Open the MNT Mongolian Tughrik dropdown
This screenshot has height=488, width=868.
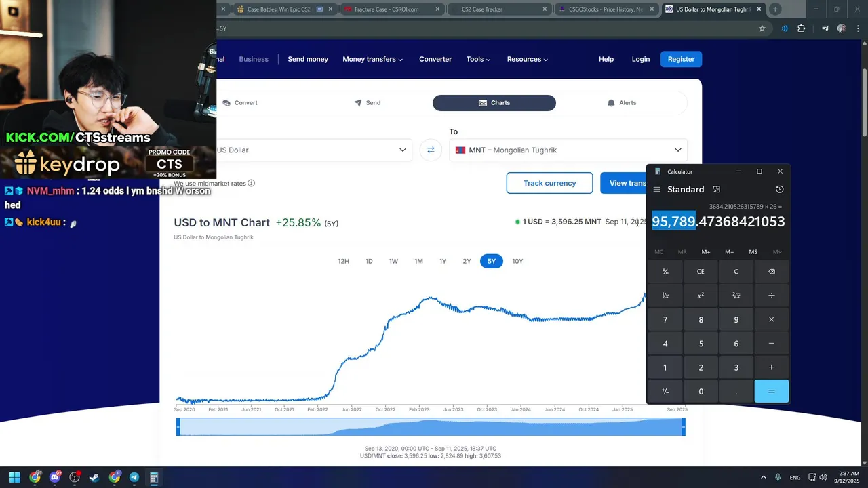point(568,150)
